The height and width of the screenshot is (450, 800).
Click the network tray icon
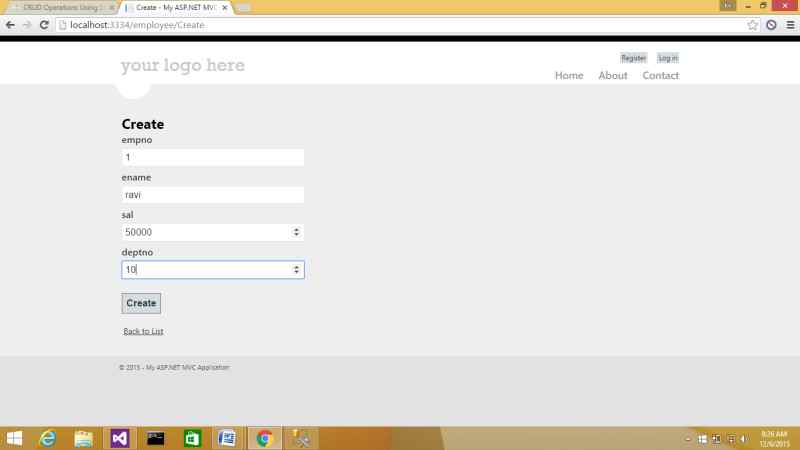(731, 439)
